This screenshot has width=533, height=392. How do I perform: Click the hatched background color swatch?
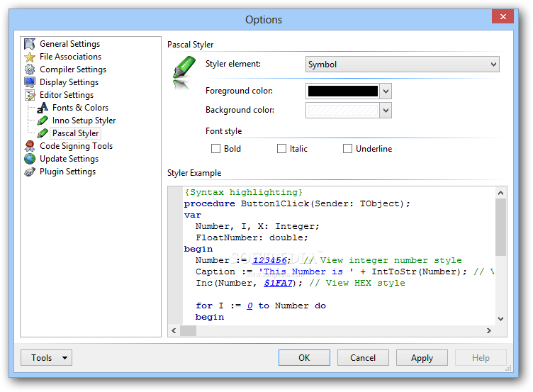point(342,110)
